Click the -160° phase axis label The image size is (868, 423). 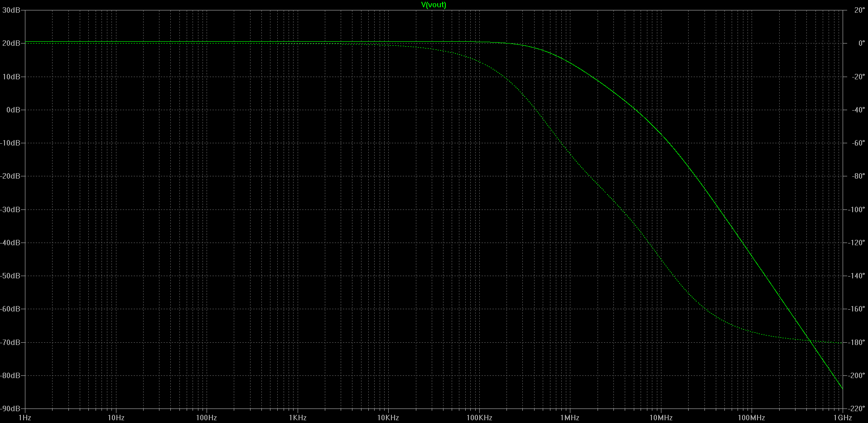point(856,309)
